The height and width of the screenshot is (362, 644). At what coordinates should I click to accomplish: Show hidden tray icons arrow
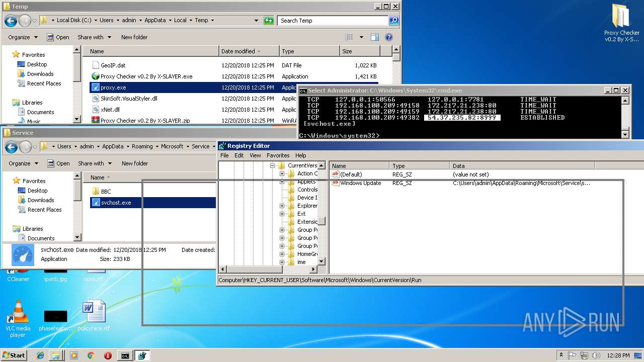[561, 355]
